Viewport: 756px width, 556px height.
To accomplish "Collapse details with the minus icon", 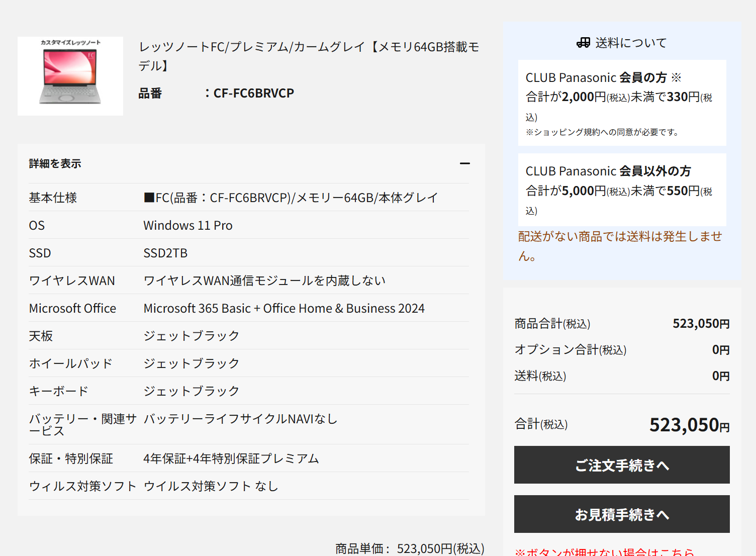I will pyautogui.click(x=464, y=163).
